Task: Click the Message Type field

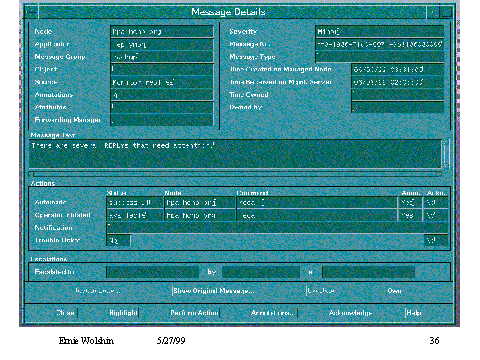Action: [x=380, y=57]
